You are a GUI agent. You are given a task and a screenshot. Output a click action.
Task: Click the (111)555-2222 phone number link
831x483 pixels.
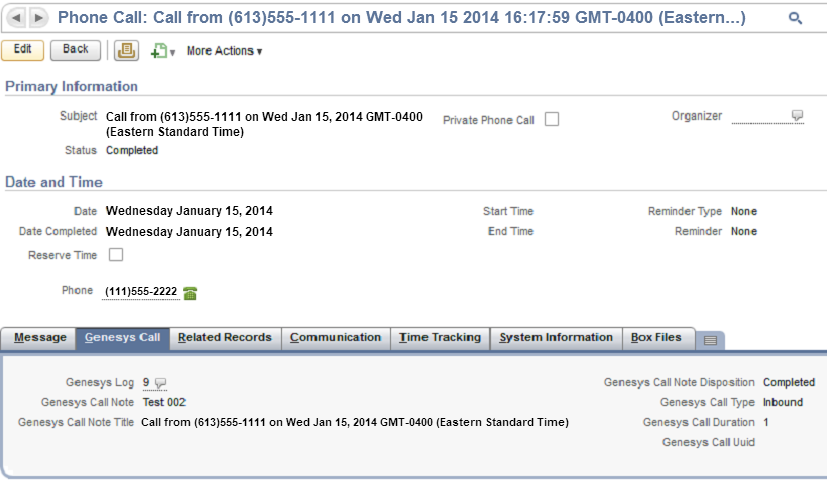tap(141, 292)
